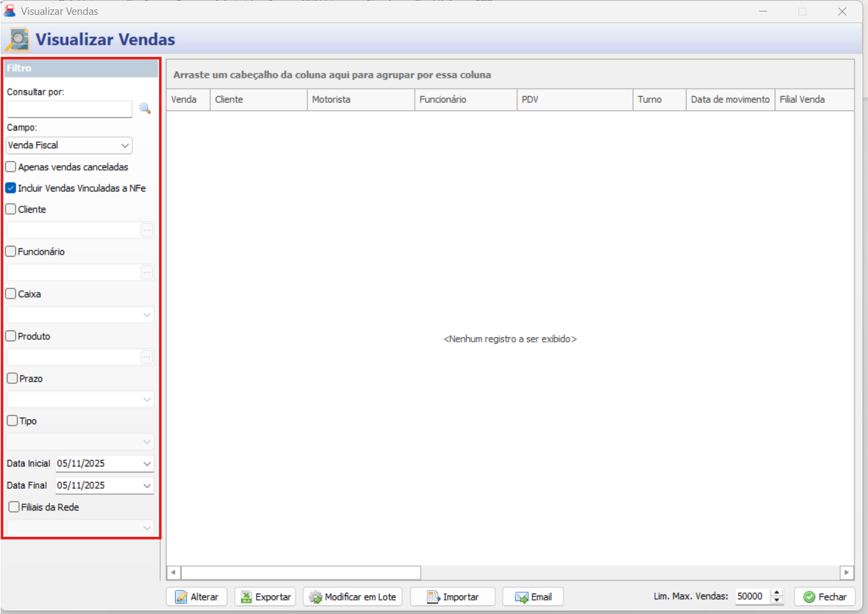Open the Funcionário lookup ellipsis button
The height and width of the screenshot is (614, 868).
(x=147, y=273)
